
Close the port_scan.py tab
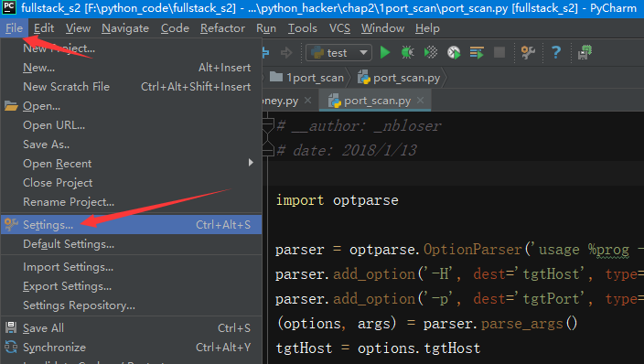pos(420,101)
